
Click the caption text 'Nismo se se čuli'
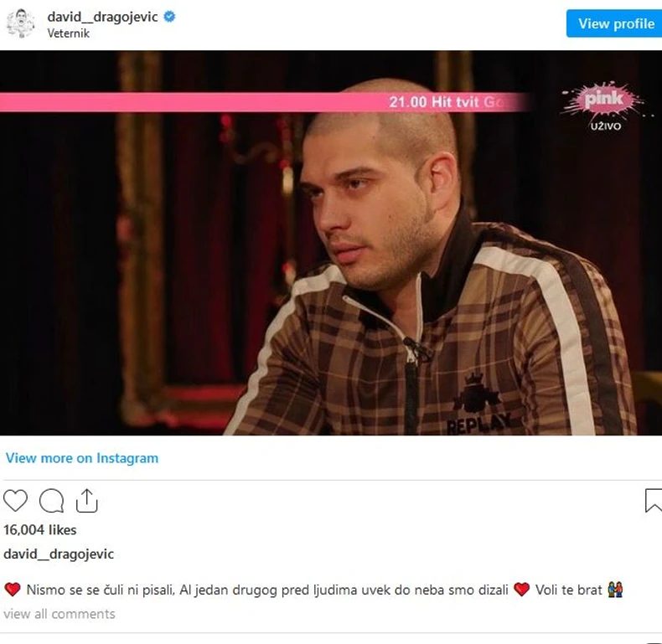(75, 590)
